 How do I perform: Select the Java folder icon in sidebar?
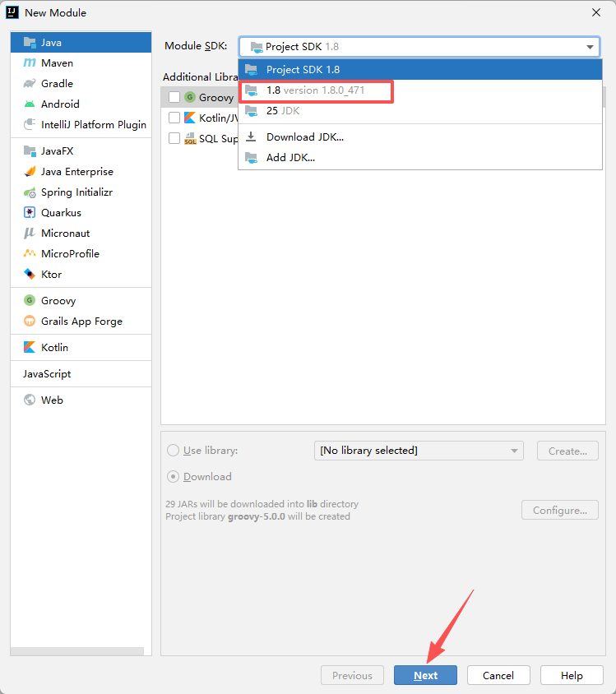tap(30, 43)
